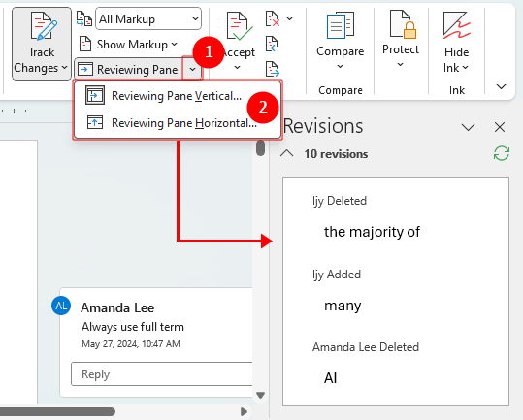Collapse the 10 revisions summary
This screenshot has height=420, width=523.
[287, 153]
